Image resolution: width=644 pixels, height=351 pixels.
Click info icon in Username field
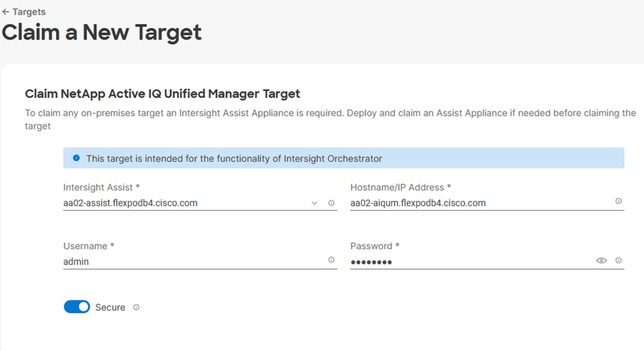[331, 260]
